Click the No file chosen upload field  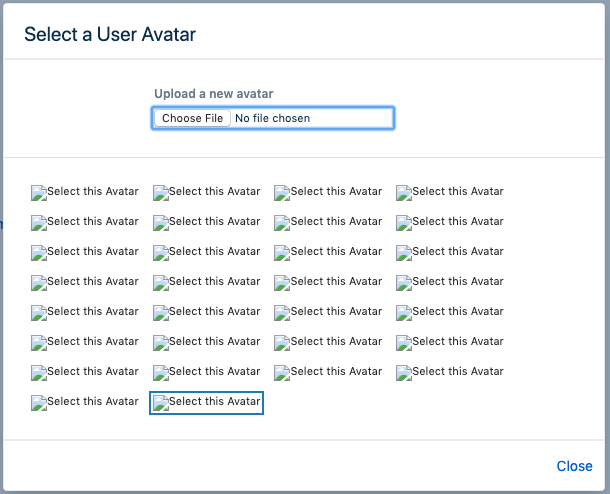pyautogui.click(x=273, y=118)
